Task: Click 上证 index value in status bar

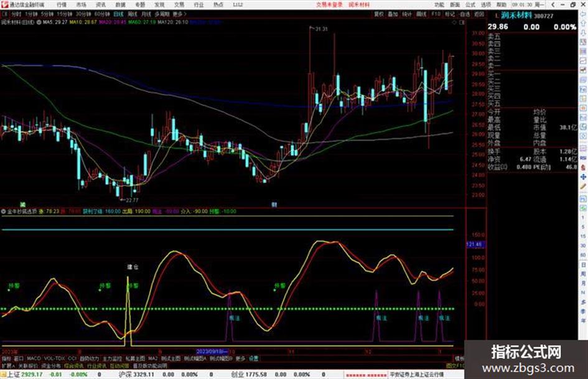Action: (32, 375)
